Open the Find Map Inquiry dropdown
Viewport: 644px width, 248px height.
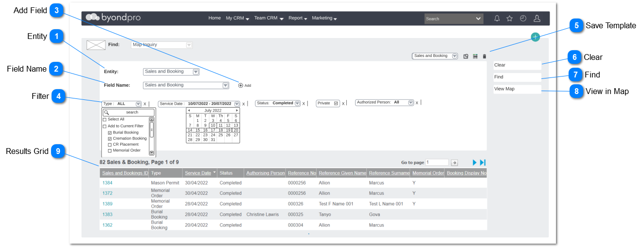(189, 45)
